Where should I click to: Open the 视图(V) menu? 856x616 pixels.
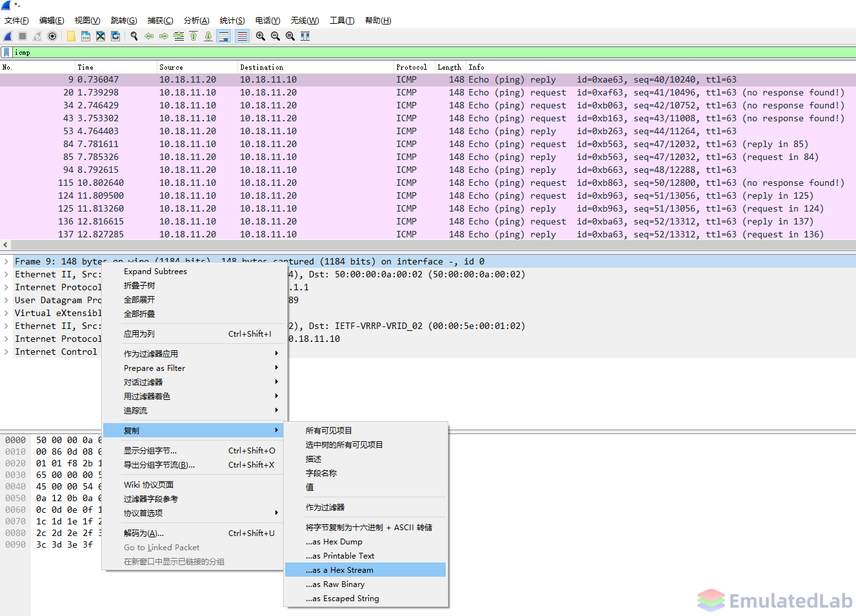[x=87, y=21]
